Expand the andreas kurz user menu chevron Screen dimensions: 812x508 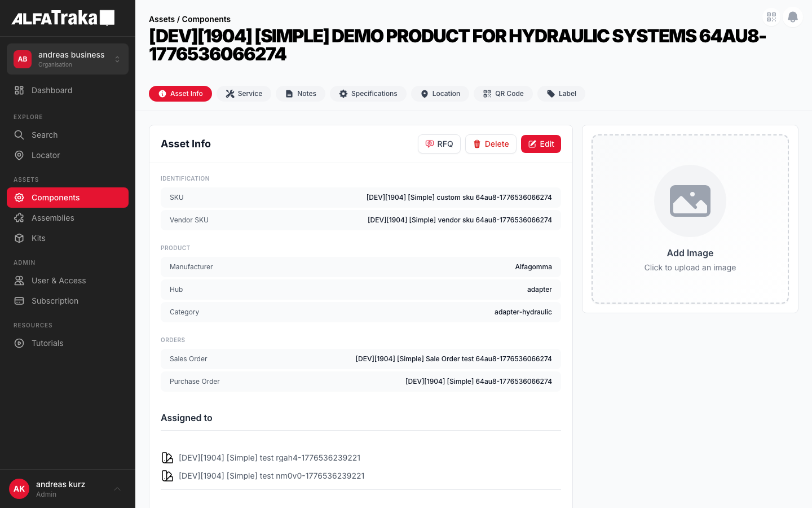click(117, 489)
